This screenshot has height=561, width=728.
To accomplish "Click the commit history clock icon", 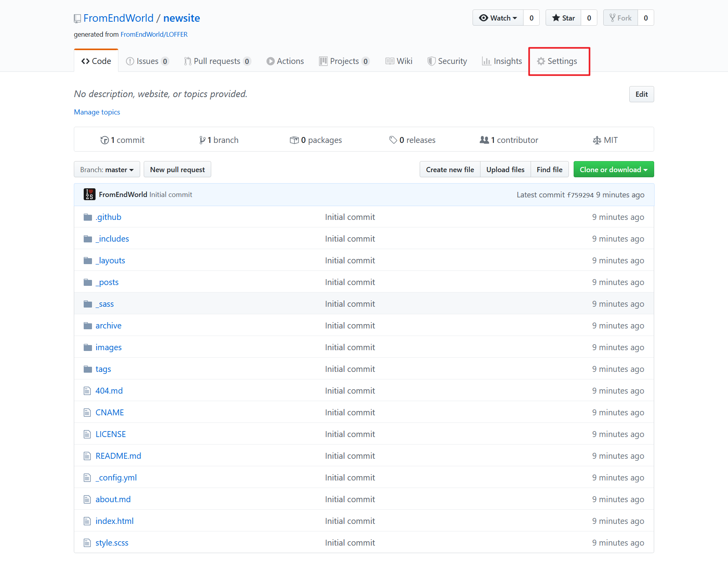I will tap(105, 140).
